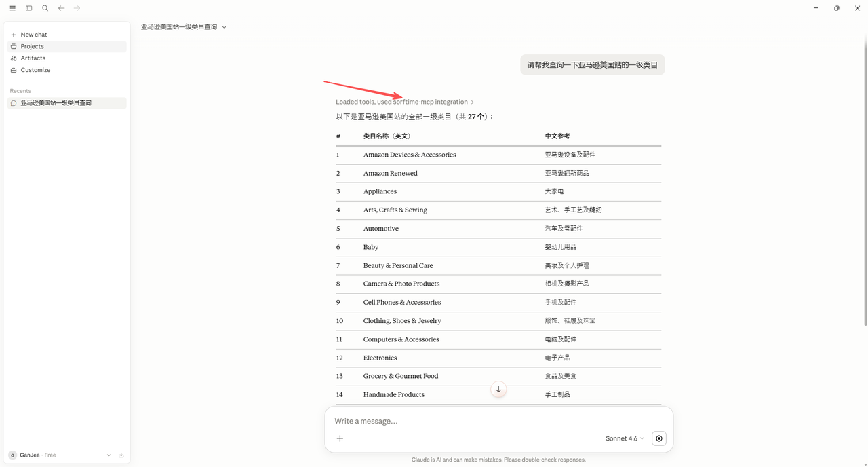Screen dimensions: 868x467
Task: Click the 电子产品 cell
Action: click(557, 358)
